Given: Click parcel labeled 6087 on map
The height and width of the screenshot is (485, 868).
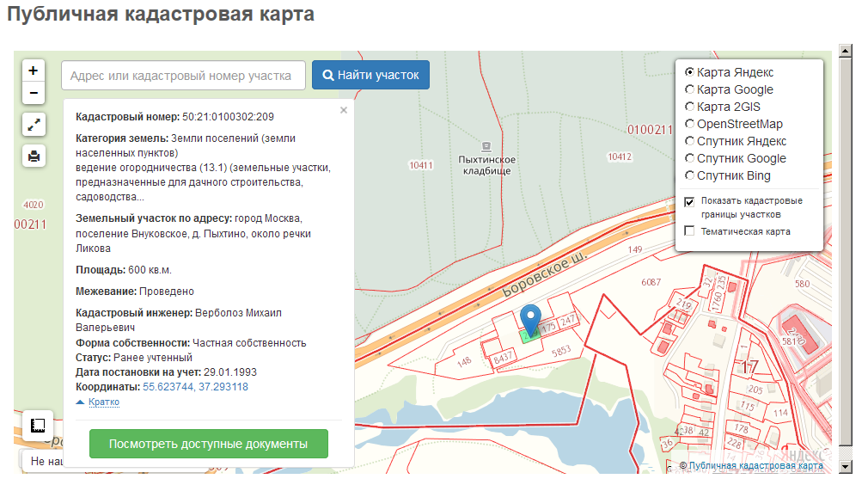Looking at the screenshot, I should (651, 282).
